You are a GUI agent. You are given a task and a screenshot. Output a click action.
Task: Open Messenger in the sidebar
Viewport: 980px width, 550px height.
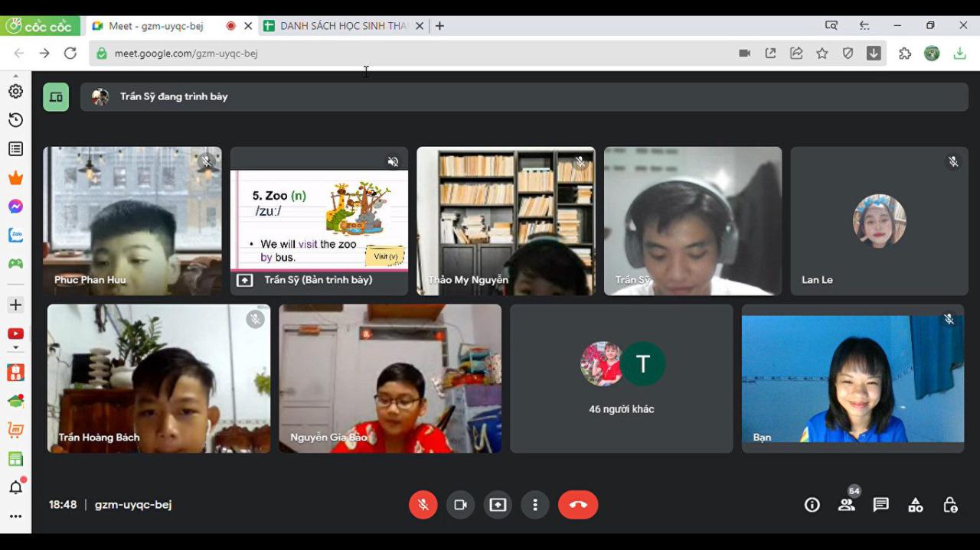(15, 207)
